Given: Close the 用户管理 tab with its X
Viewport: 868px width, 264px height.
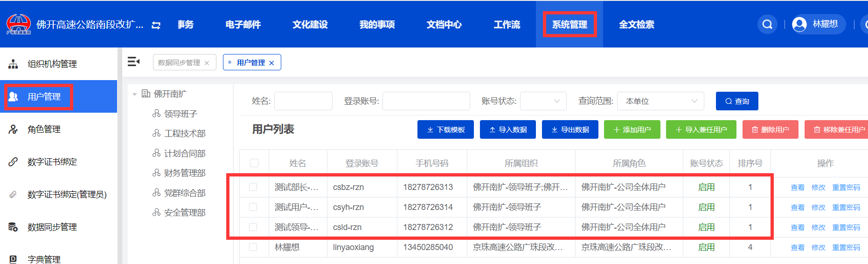Looking at the screenshot, I should click(x=271, y=63).
